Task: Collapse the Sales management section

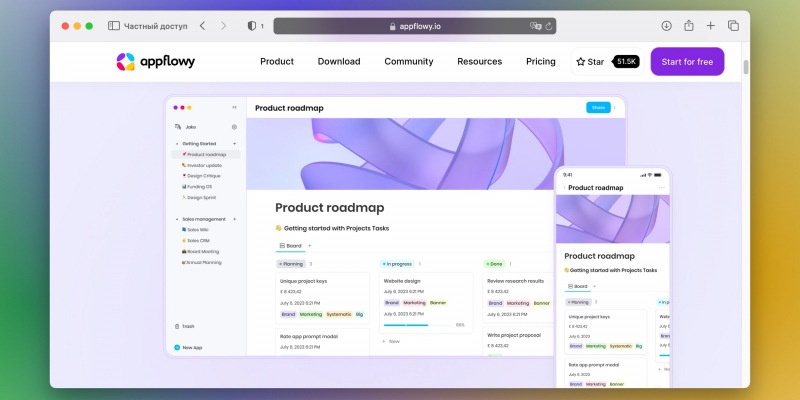Action: pyautogui.click(x=178, y=219)
